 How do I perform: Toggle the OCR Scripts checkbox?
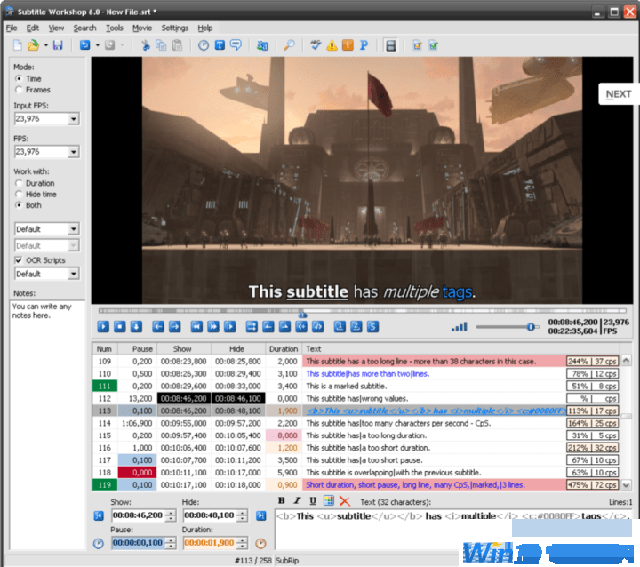(17, 260)
